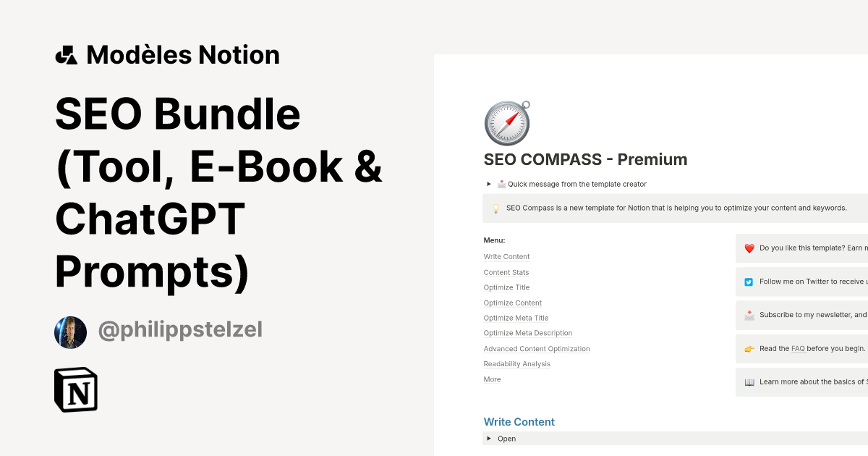Click the creator avatar photo
The width and height of the screenshot is (868, 456).
(x=70, y=332)
